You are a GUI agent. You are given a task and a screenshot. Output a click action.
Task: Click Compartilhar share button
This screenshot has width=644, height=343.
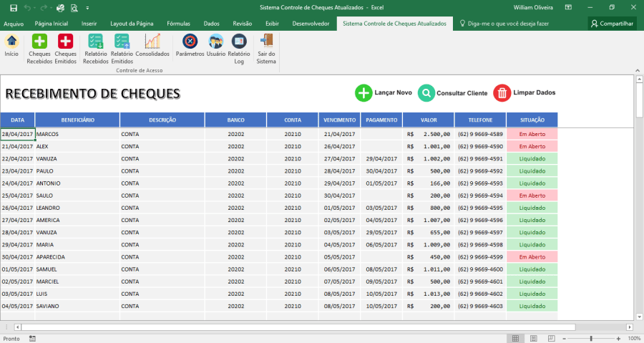(x=612, y=24)
